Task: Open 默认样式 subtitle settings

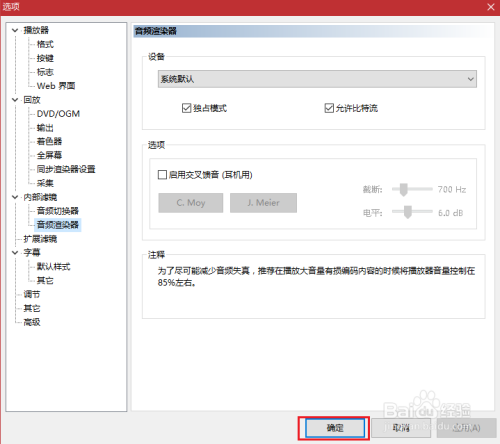Action: tap(53, 267)
